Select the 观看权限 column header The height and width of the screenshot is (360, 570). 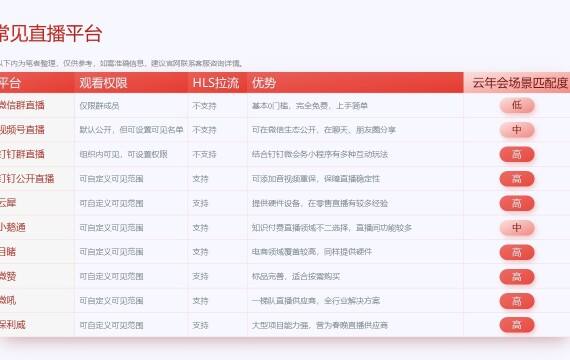coord(103,83)
